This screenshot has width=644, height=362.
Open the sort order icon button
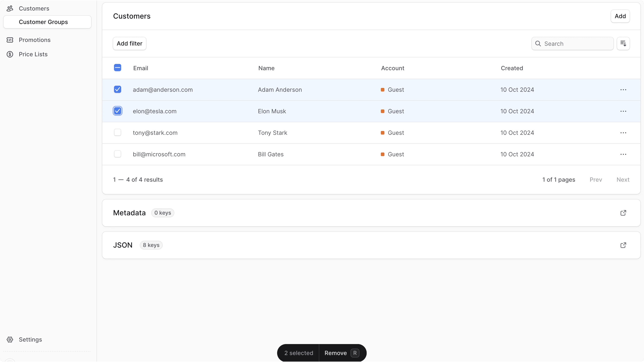click(x=623, y=44)
